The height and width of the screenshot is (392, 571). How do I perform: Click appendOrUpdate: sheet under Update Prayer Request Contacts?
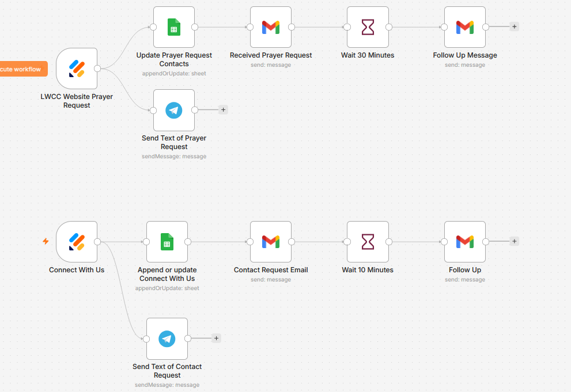(x=174, y=74)
